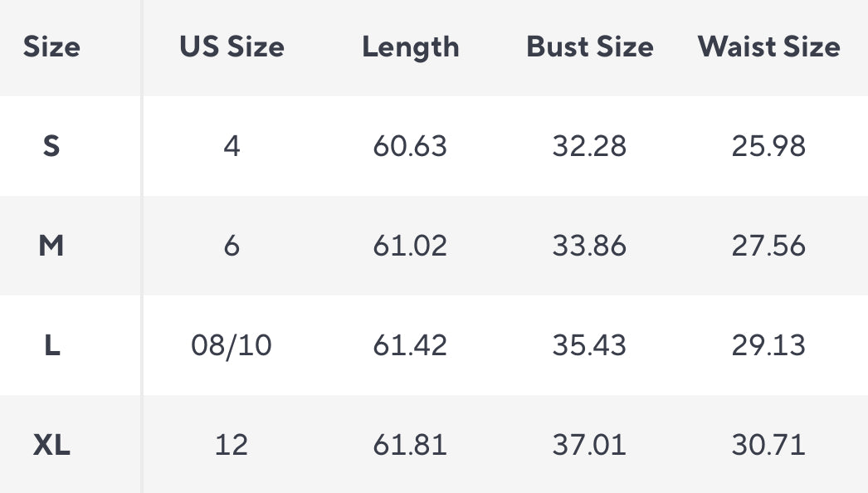The image size is (868, 493).
Task: Click the Size column header
Action: (51, 47)
